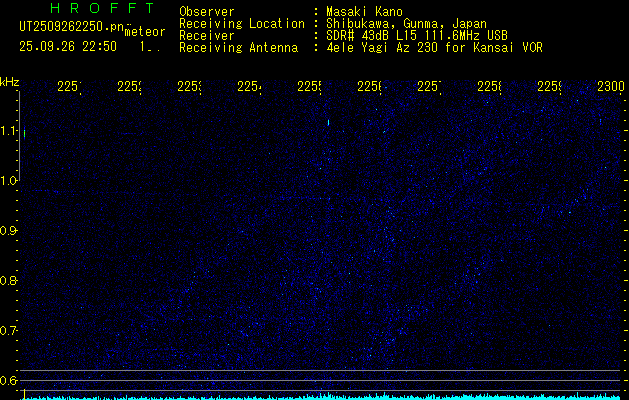Click the 1.1 frequency axis label
629x400 pixels.
click(8, 131)
